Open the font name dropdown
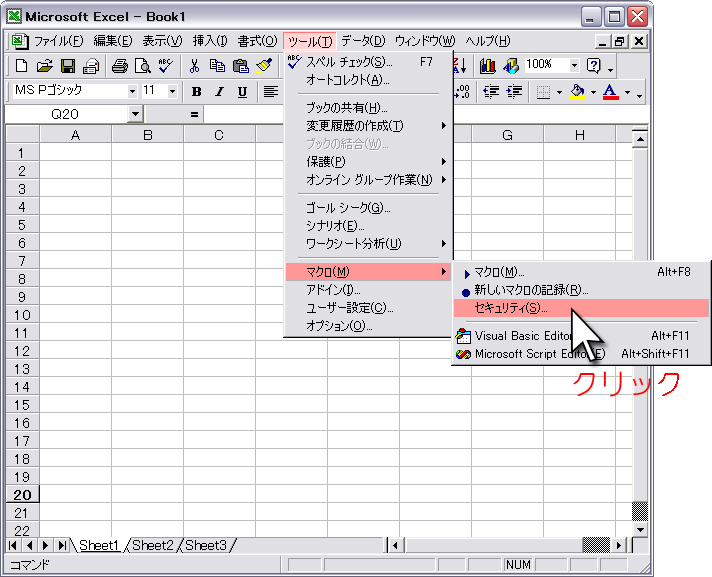The height and width of the screenshot is (577, 712). coord(132,92)
